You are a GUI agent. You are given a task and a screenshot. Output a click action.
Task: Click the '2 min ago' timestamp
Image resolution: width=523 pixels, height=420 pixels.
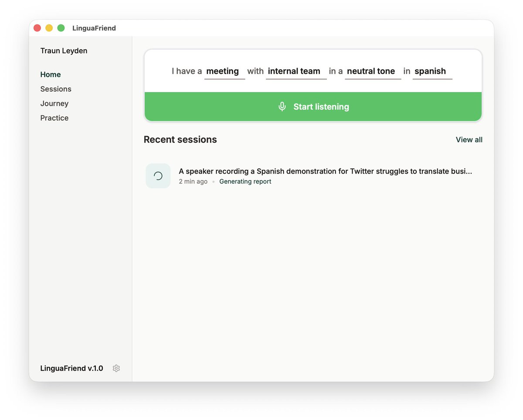(x=193, y=181)
